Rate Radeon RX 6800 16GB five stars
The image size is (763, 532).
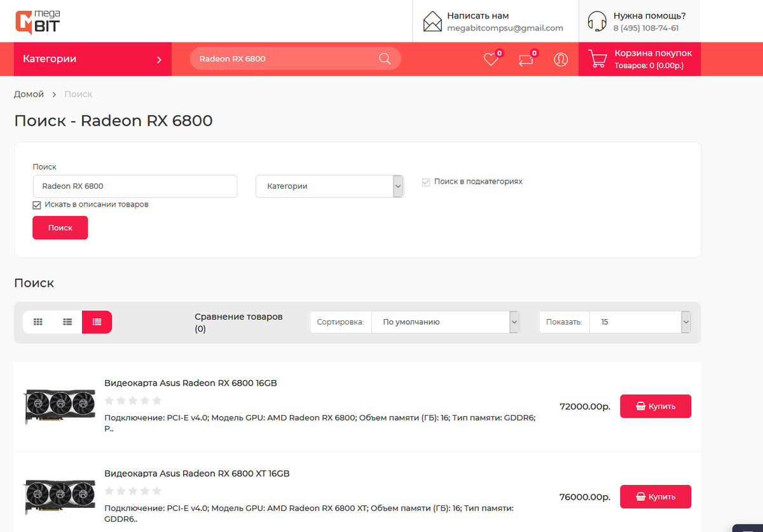coord(156,400)
